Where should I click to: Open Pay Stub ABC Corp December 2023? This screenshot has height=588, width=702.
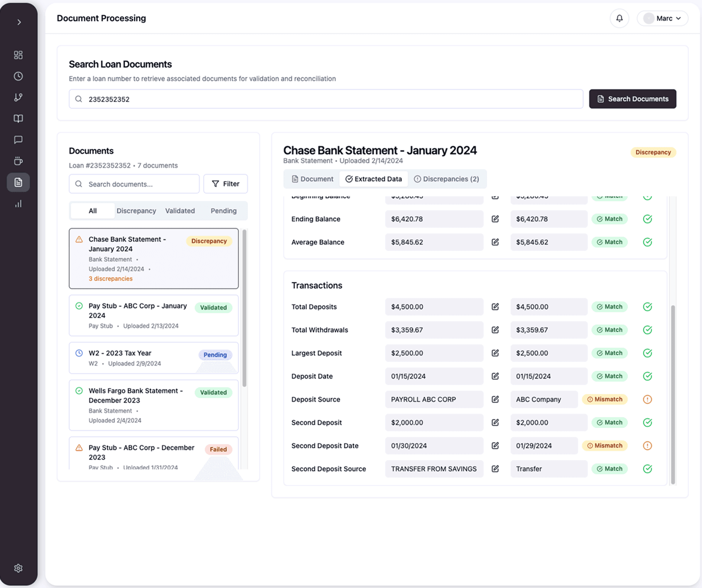(154, 453)
